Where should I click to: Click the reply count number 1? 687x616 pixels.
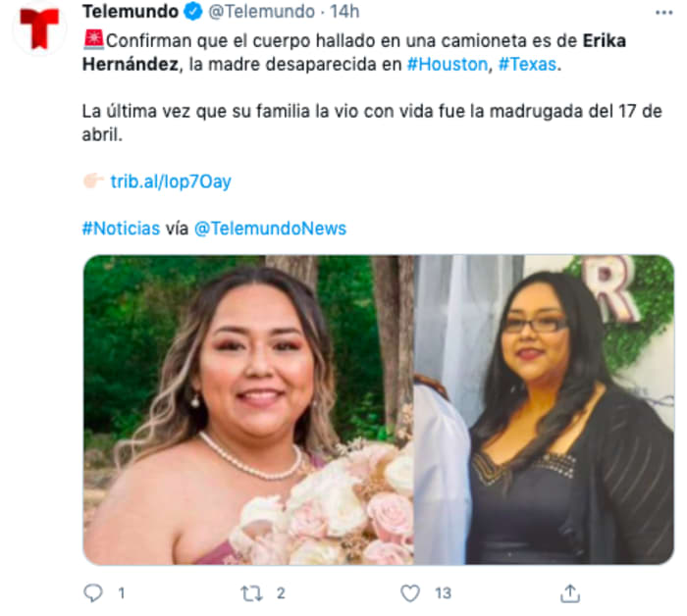click(x=122, y=593)
